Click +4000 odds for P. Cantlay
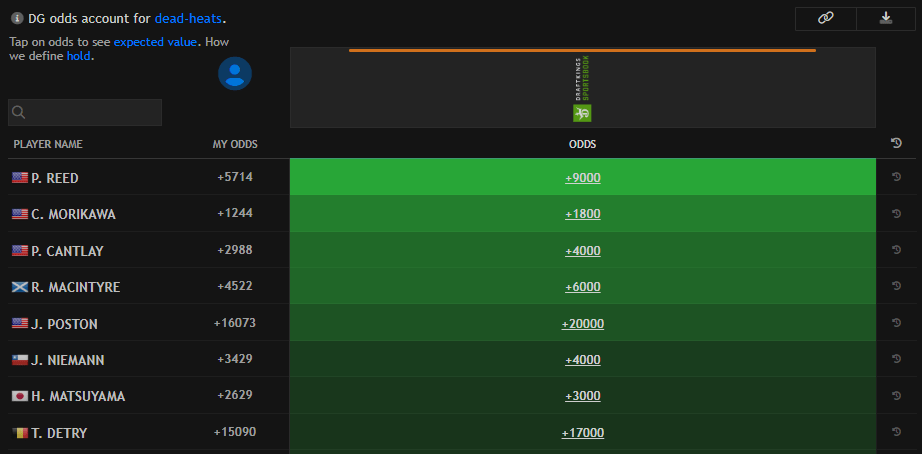 (582, 251)
